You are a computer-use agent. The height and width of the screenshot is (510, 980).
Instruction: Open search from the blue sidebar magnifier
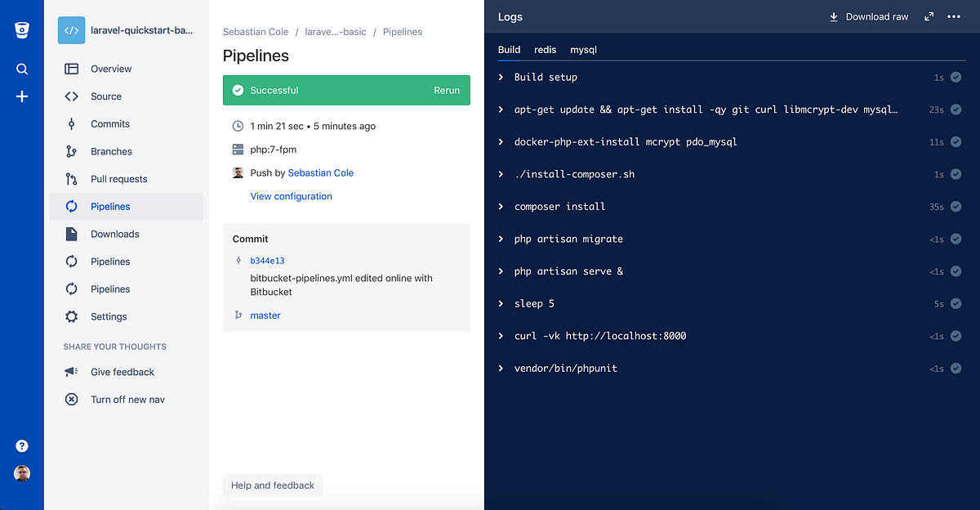21,69
